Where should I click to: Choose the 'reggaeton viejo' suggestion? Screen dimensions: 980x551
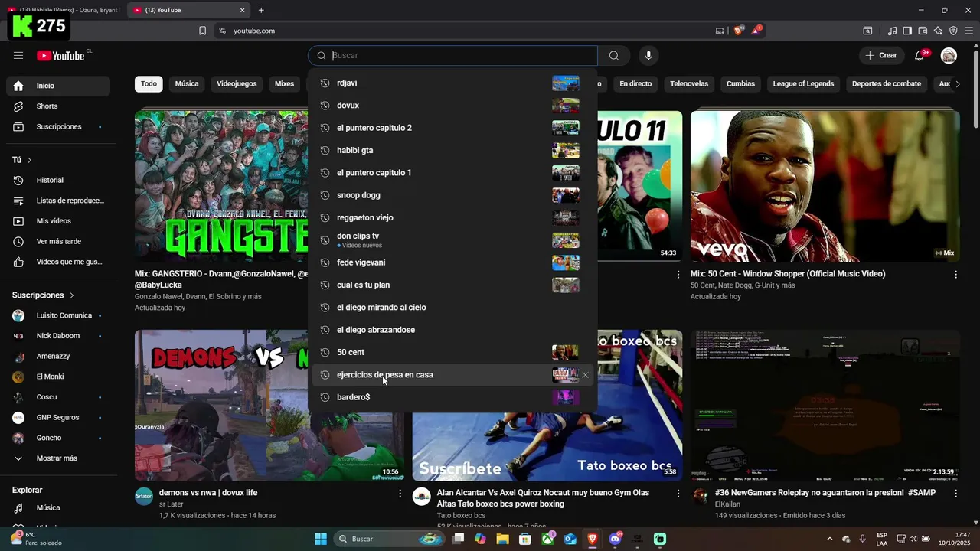[452, 217]
